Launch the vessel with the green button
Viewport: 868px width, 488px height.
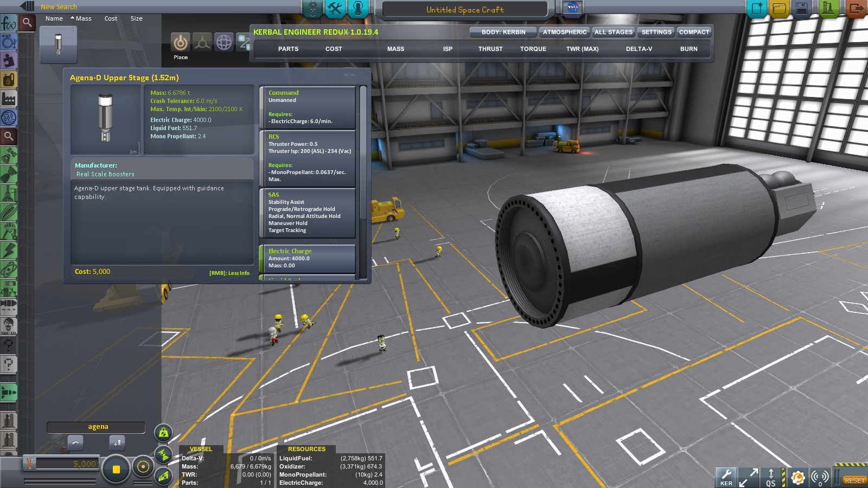[x=828, y=9]
